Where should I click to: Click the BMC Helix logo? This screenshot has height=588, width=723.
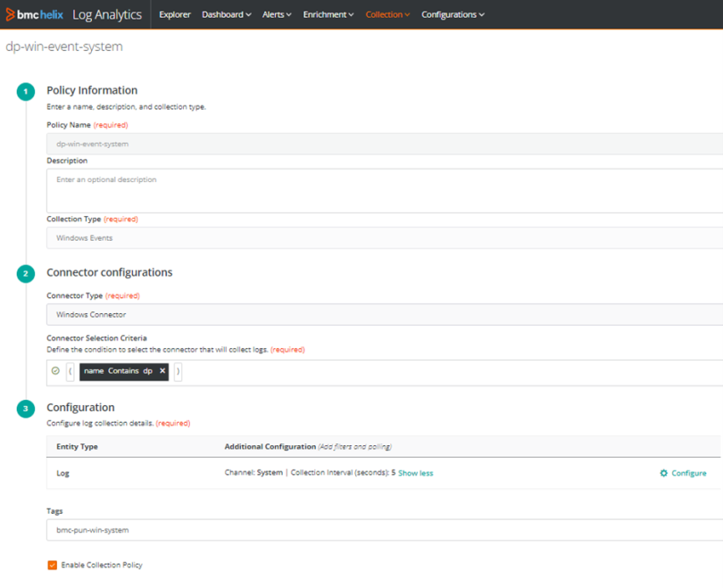click(x=35, y=14)
